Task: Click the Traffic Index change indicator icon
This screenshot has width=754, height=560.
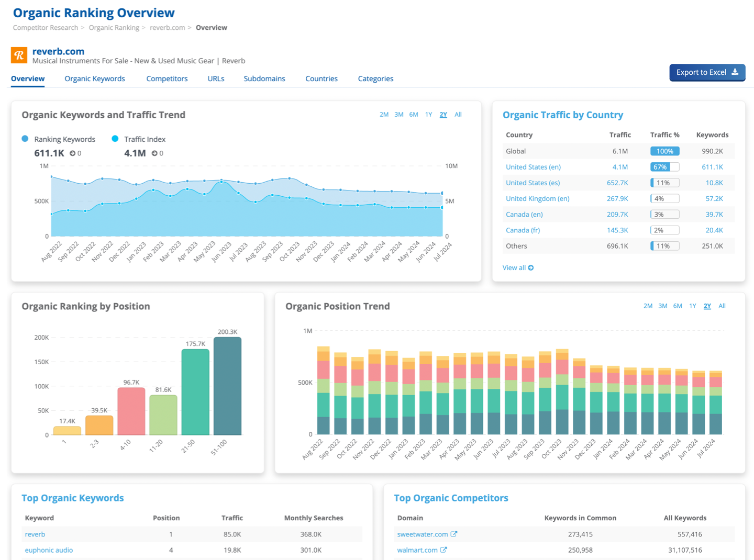Action: (154, 153)
